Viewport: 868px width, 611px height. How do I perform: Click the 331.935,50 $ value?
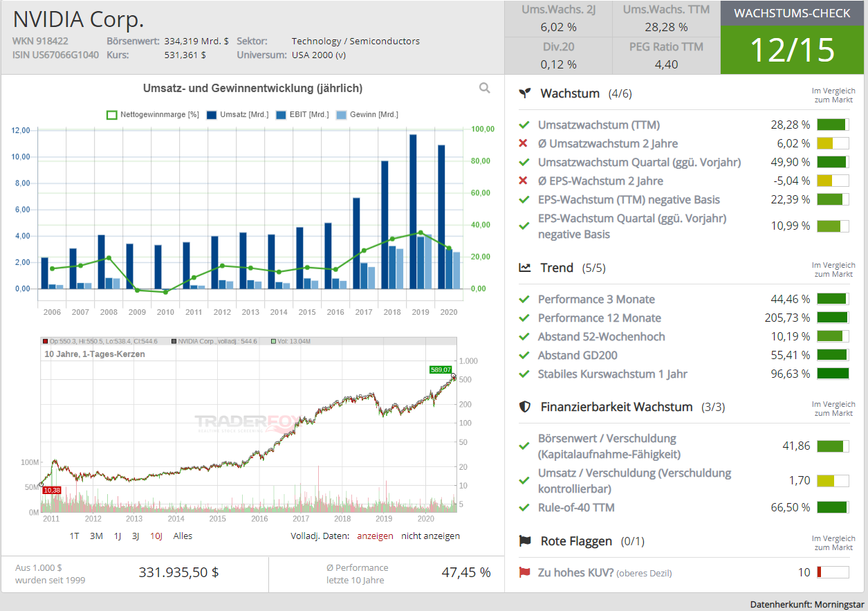[178, 572]
